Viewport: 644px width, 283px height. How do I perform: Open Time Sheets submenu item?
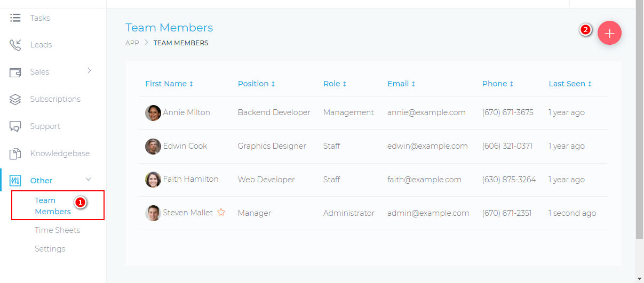point(57,230)
